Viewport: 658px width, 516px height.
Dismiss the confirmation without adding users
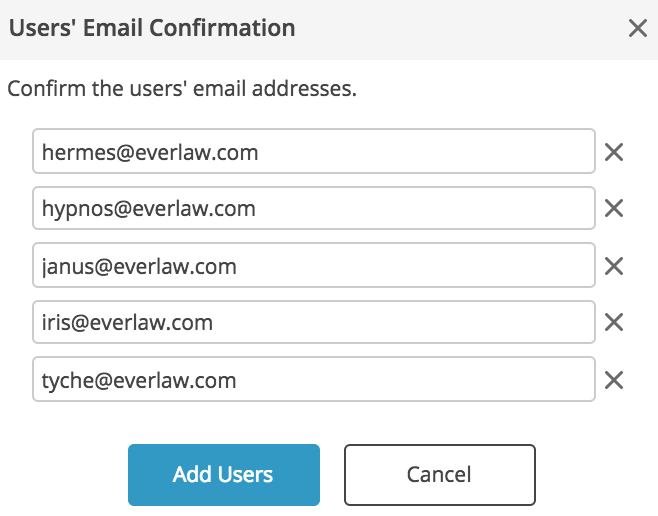pyautogui.click(x=440, y=475)
